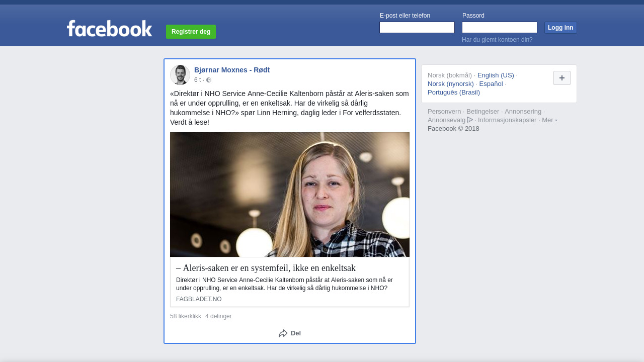644x362 pixels.
Task: Open the Betingelser footer link
Action: coord(483,112)
